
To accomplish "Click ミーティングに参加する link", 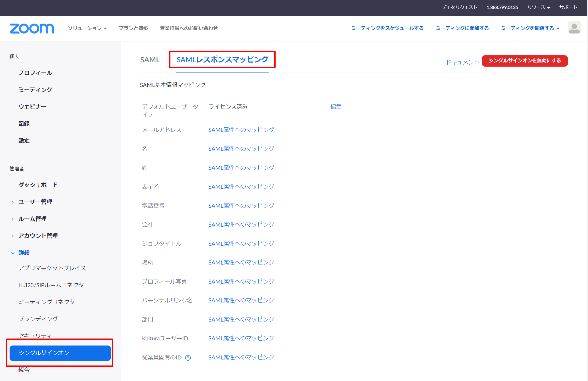I will tap(462, 28).
